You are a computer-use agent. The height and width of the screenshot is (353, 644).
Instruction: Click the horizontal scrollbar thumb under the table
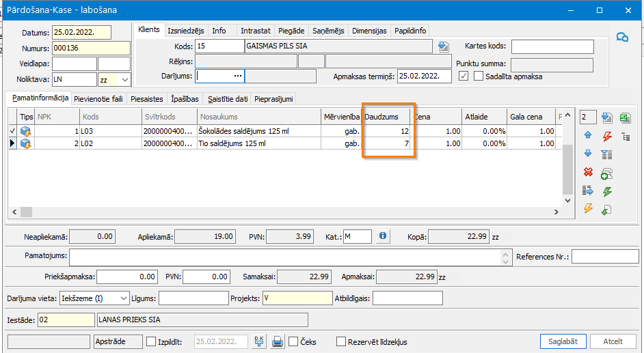click(x=26, y=212)
